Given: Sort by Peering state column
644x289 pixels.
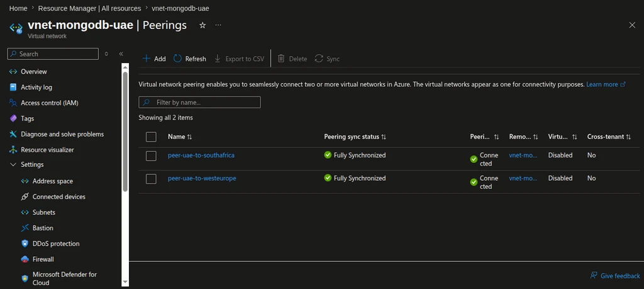Looking at the screenshot, I should tap(485, 137).
